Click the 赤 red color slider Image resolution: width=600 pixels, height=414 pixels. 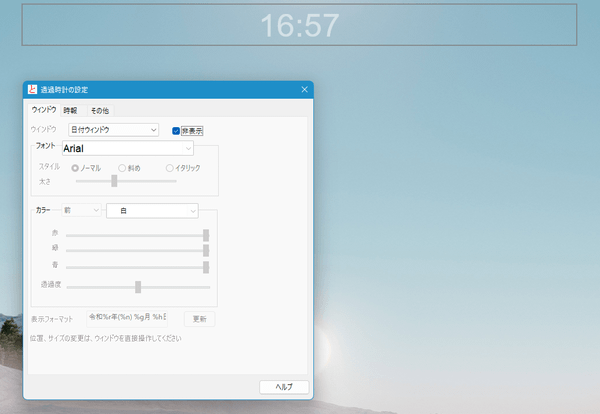click(136, 235)
